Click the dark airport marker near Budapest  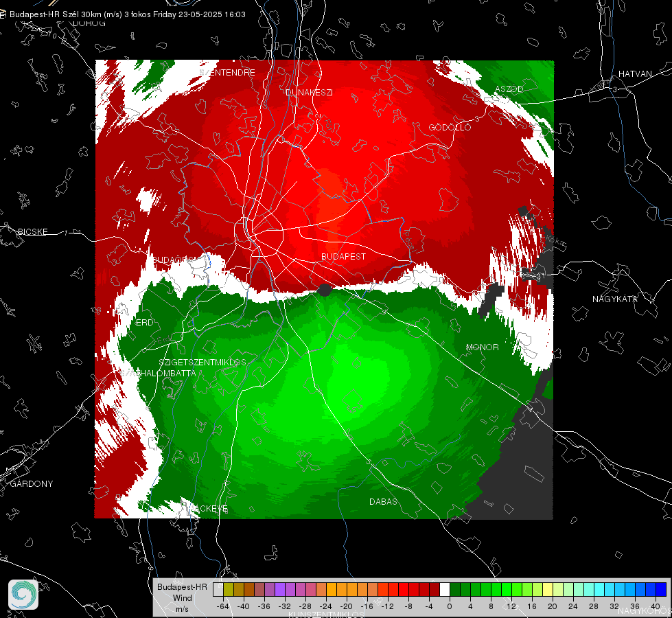(x=325, y=290)
